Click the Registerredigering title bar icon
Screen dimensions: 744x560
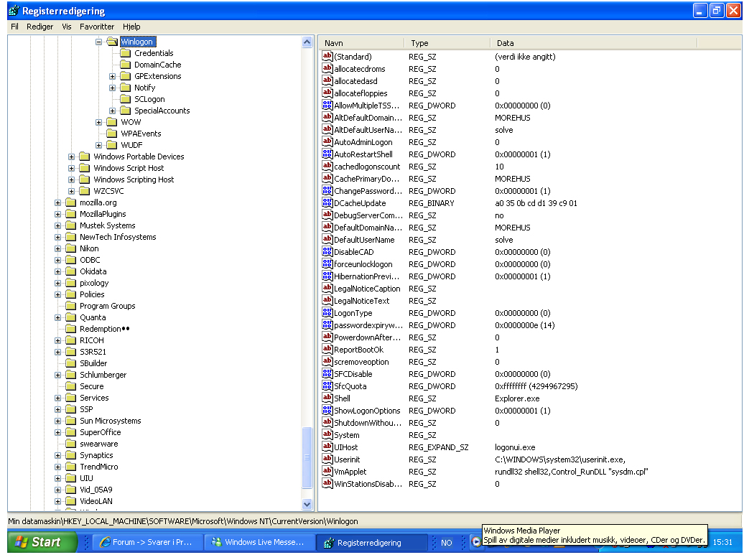(x=14, y=11)
